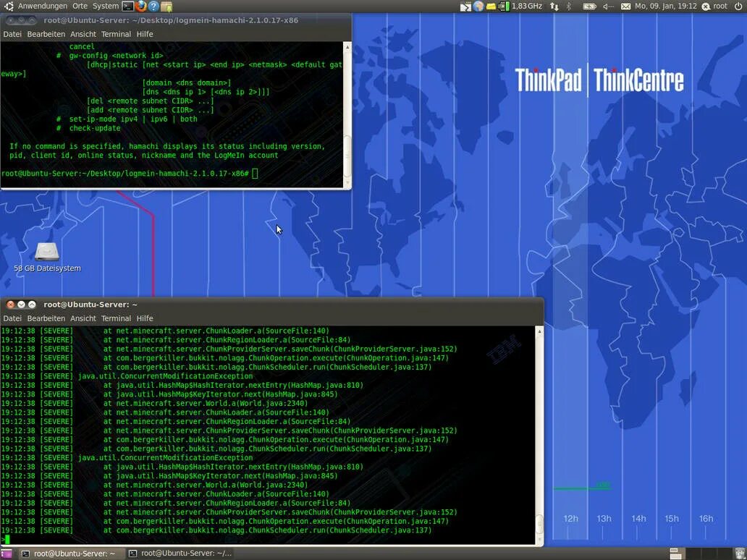This screenshot has height=560, width=747.
Task: Open Hilfe menu in hamachi terminal window
Action: [x=145, y=34]
